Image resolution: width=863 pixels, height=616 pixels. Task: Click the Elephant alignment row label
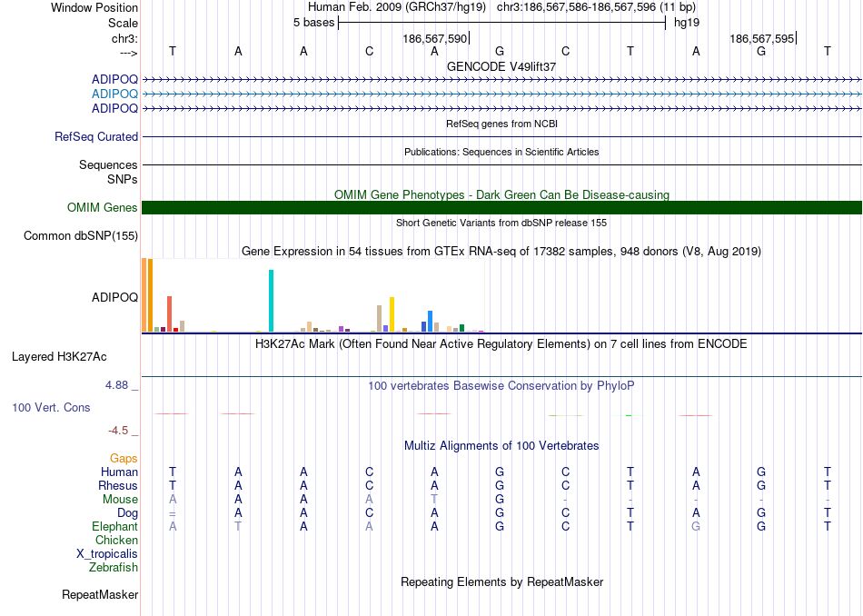(115, 526)
